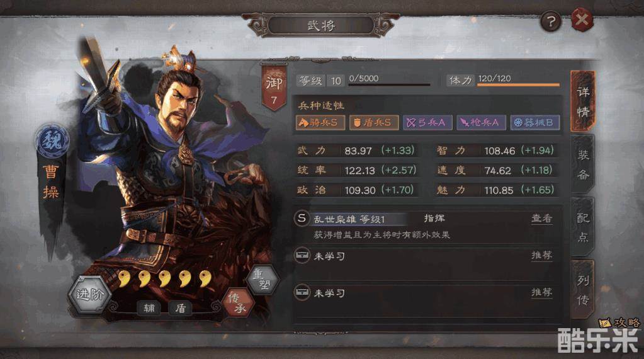644x359 pixels.
Task: Click 查看 link for 乱世枭雄 skill
Action: pos(542,218)
